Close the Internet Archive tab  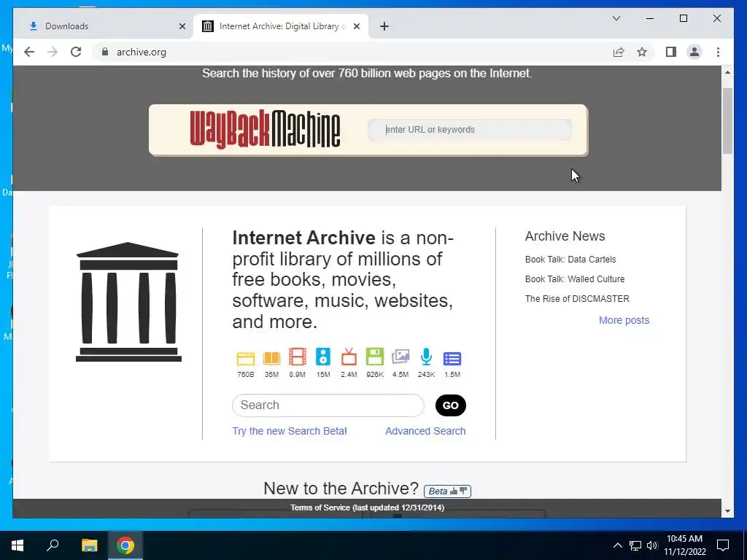(356, 26)
